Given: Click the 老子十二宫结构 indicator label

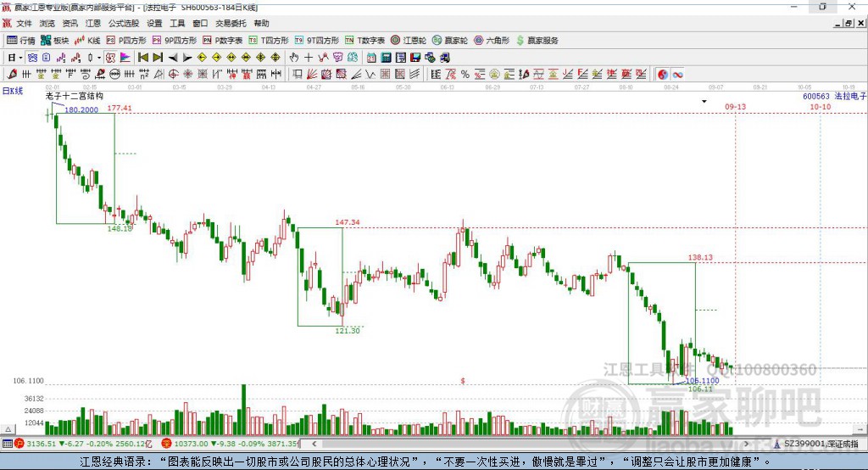Looking at the screenshot, I should click(75, 97).
